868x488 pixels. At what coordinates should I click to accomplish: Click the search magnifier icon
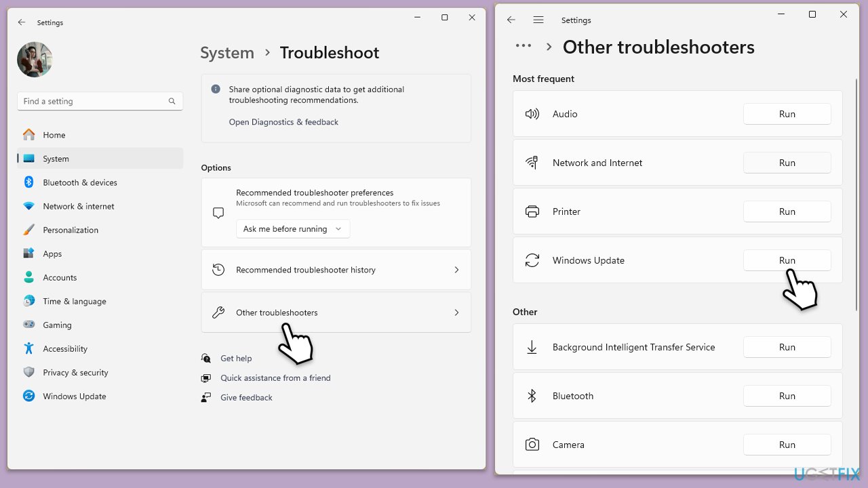click(x=172, y=101)
